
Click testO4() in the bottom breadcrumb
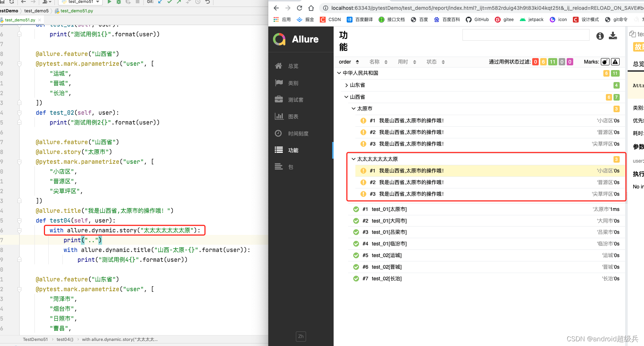coord(65,339)
